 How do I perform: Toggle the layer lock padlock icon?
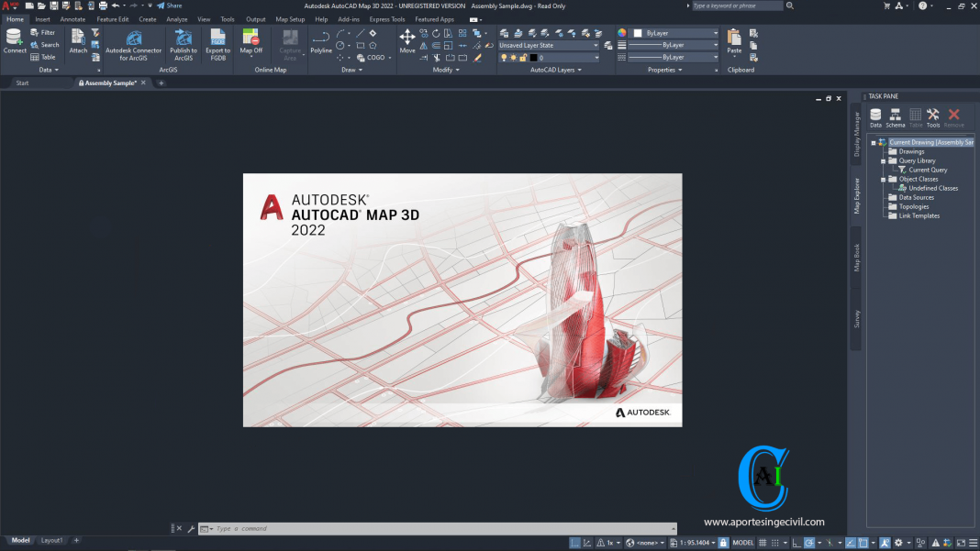tap(523, 57)
